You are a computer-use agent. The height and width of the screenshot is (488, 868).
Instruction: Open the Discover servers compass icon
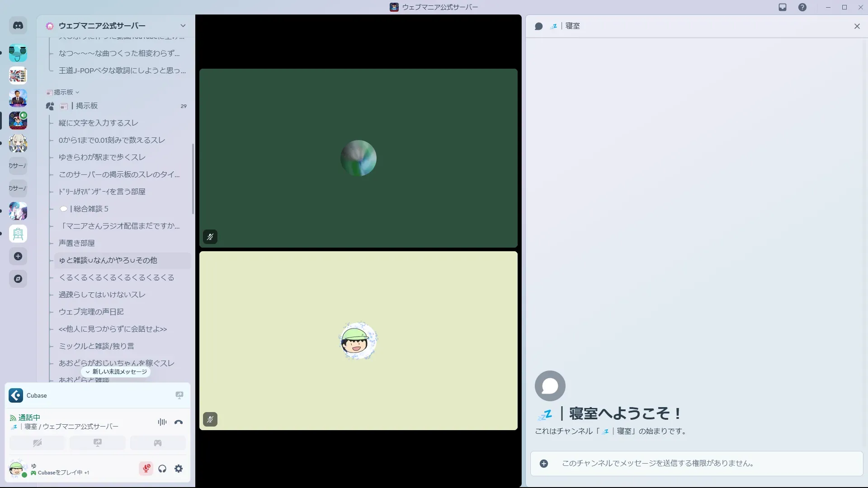click(18, 279)
